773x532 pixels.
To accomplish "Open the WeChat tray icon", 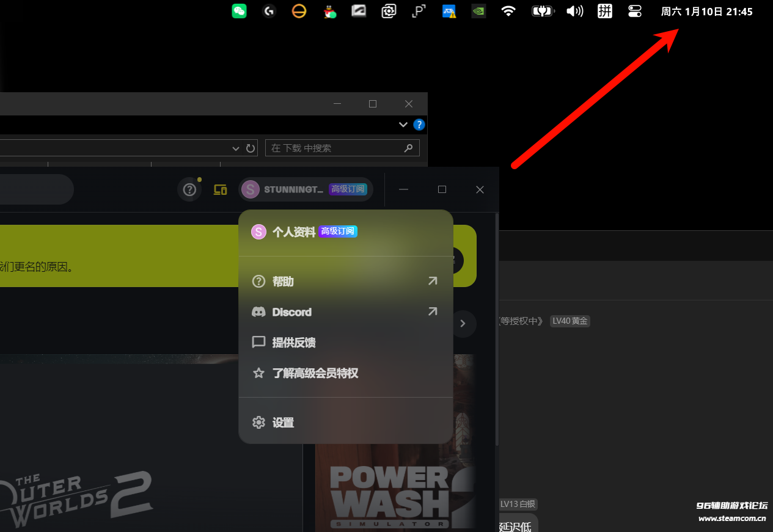I will pyautogui.click(x=239, y=11).
